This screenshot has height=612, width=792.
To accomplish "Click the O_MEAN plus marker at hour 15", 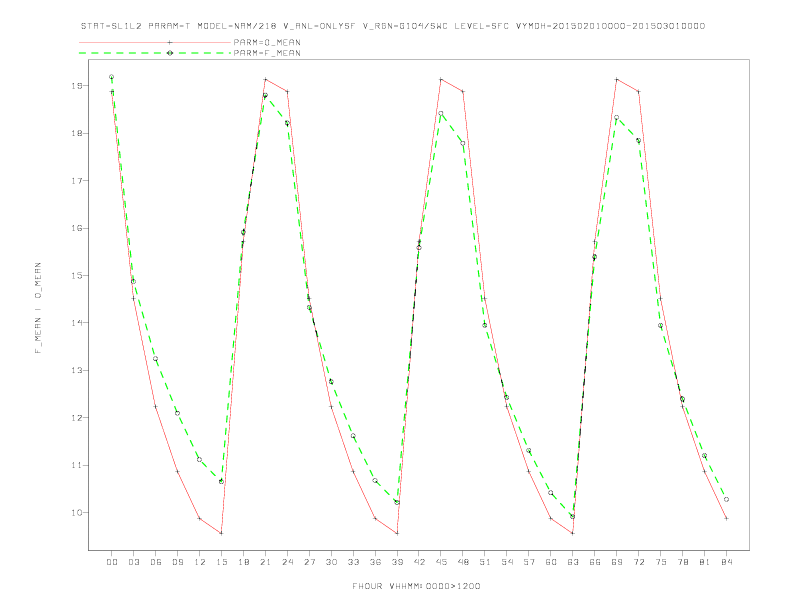I will tap(221, 533).
